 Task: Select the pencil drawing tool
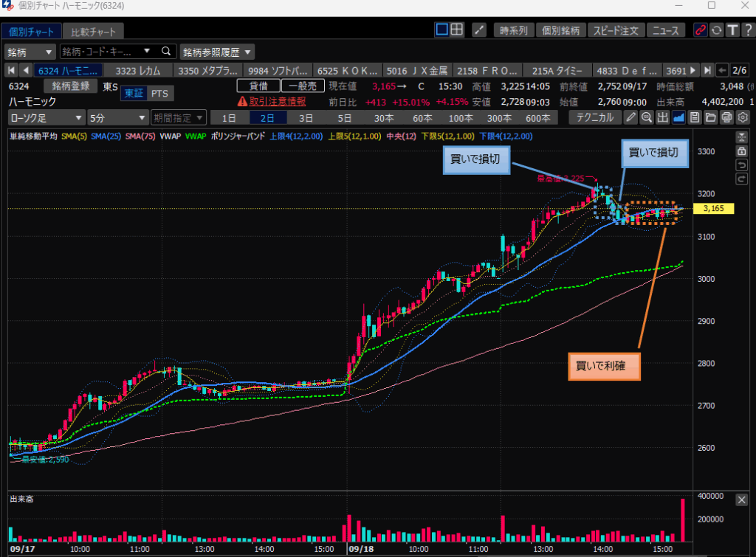tap(630, 117)
